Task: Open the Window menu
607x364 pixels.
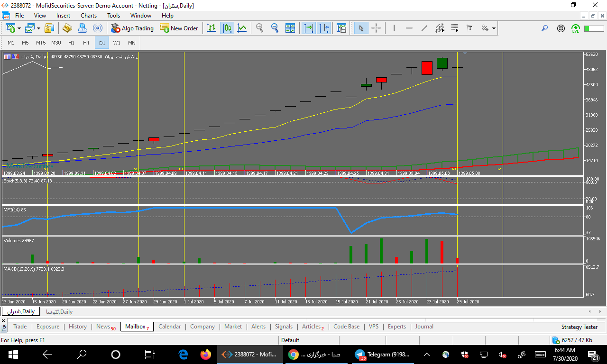Action: [141, 16]
